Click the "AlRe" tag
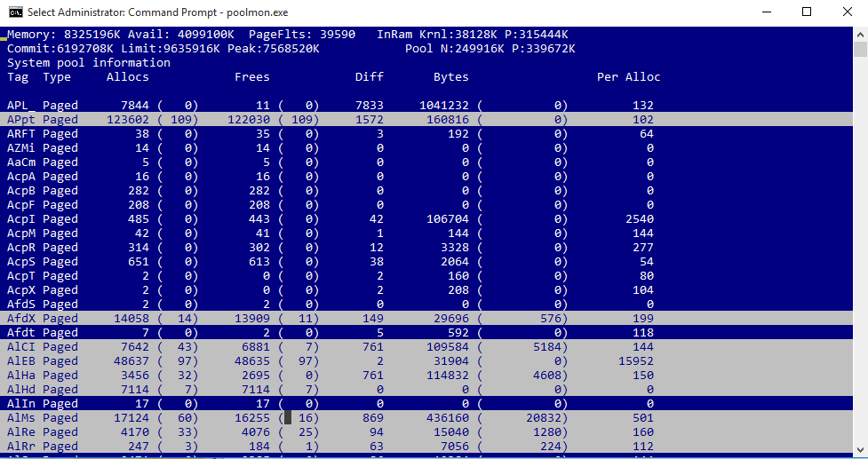 (21, 431)
